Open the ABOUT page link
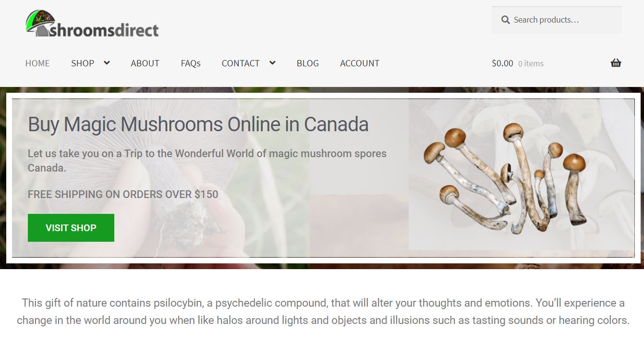Viewport: 644px width, 347px height. pyautogui.click(x=145, y=63)
